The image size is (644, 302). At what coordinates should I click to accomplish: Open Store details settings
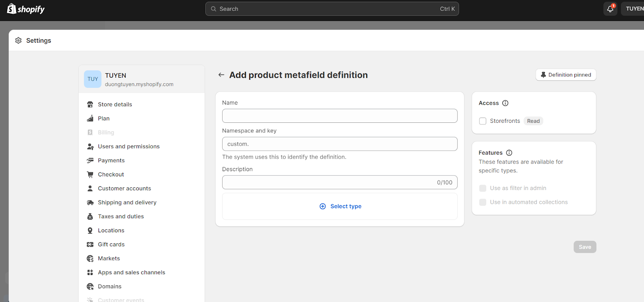[x=115, y=104]
